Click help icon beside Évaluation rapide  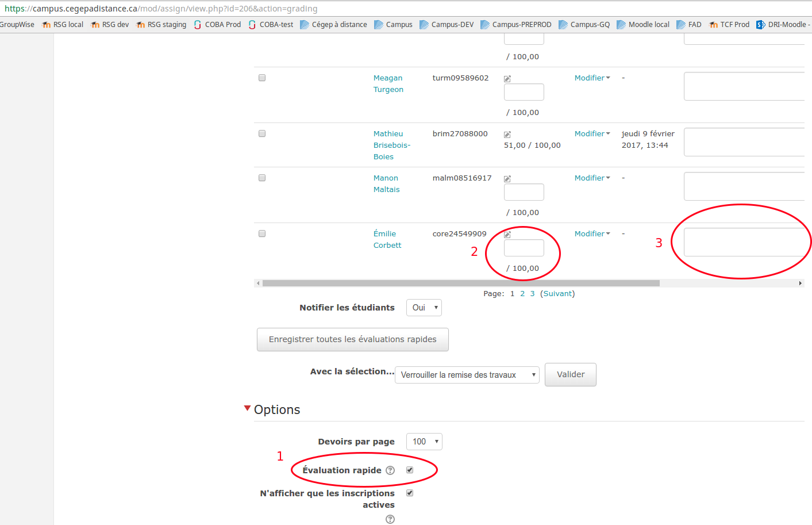tap(390, 470)
